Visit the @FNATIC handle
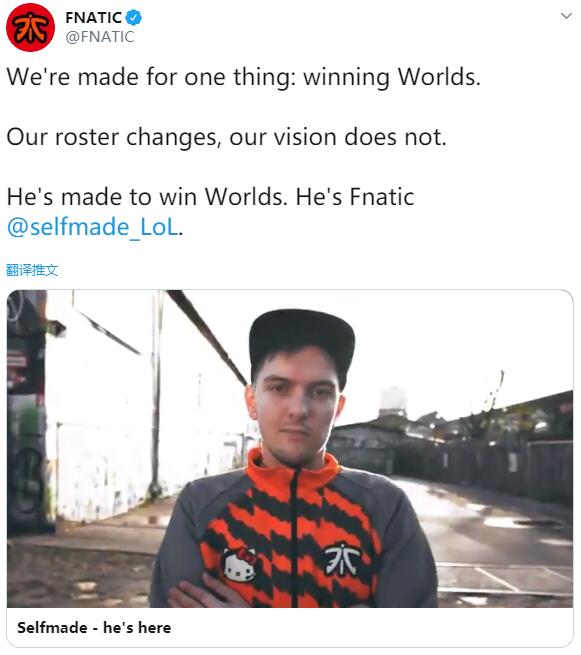The height and width of the screenshot is (655, 581). click(x=100, y=37)
